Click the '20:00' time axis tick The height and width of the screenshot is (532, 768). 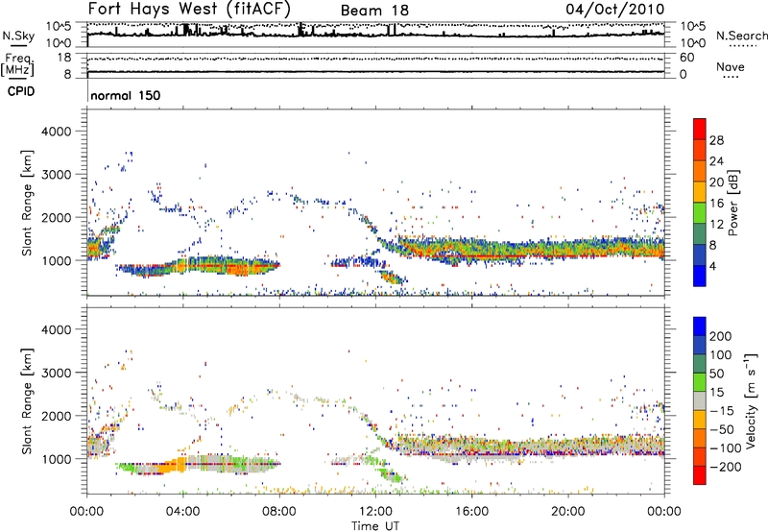[567, 512]
